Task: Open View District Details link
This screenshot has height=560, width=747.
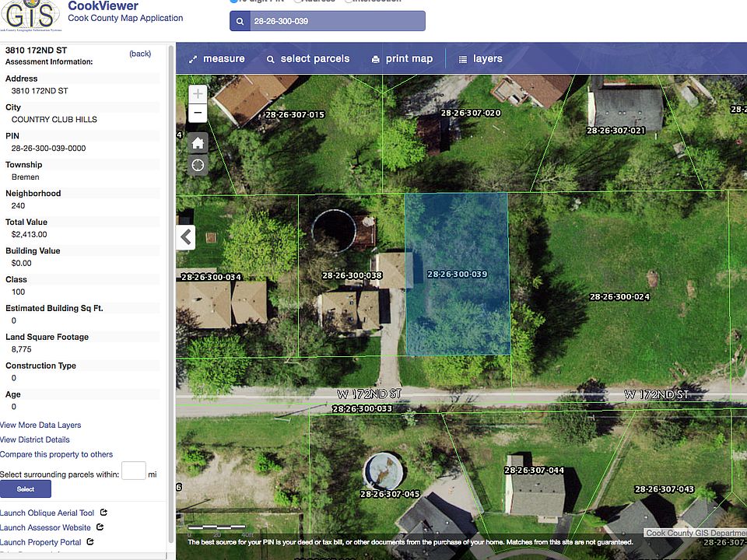Action: [35, 439]
